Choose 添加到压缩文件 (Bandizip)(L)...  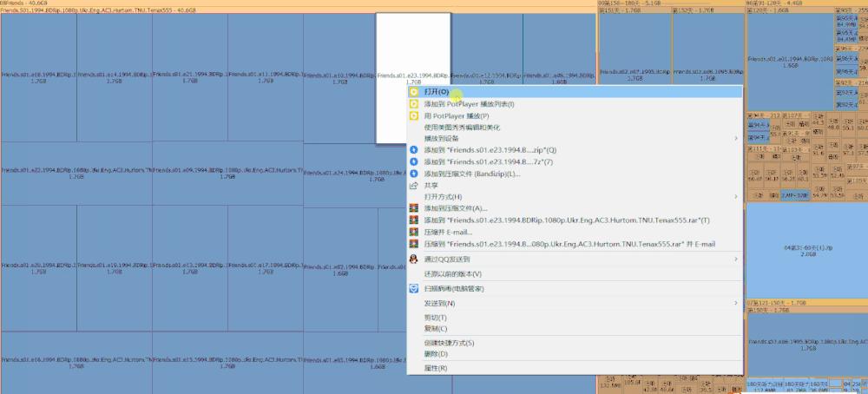pyautogui.click(x=575, y=174)
